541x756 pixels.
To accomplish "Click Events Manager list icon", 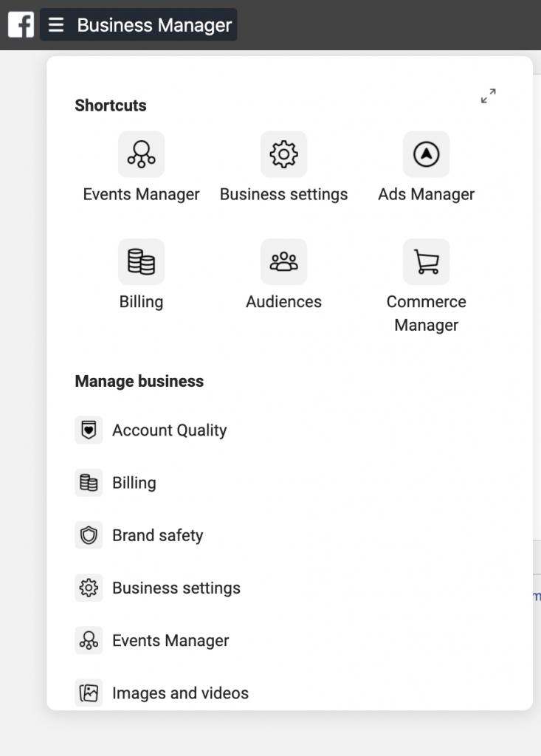I will click(x=89, y=640).
